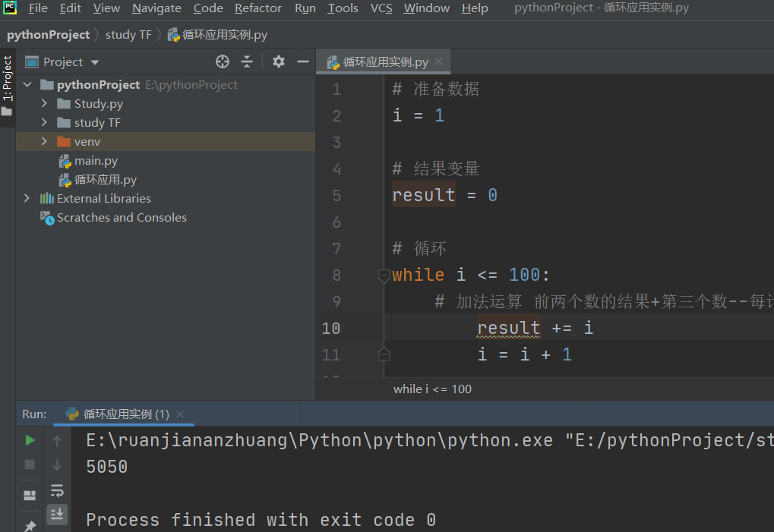Select the venv folder row
The image size is (774, 532).
pos(166,141)
